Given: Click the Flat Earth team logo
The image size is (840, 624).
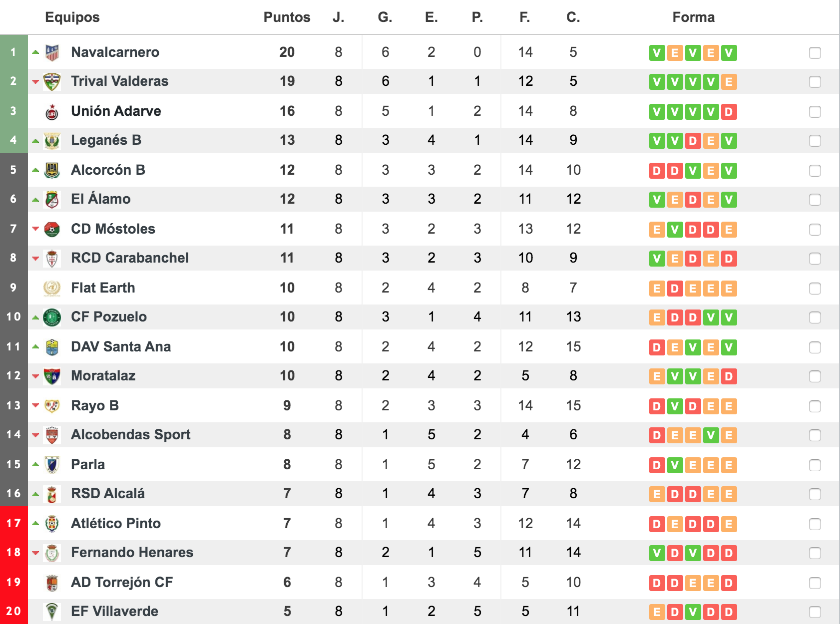Looking at the screenshot, I should [x=52, y=288].
